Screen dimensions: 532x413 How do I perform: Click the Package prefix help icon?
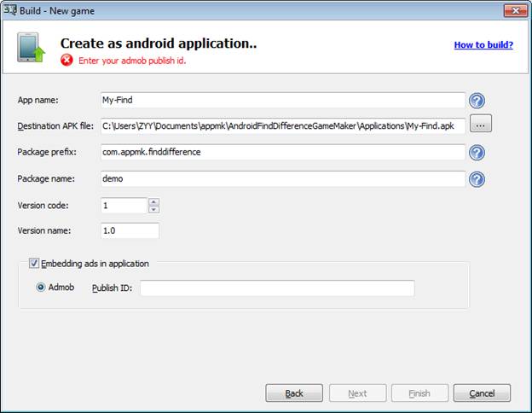[477, 153]
